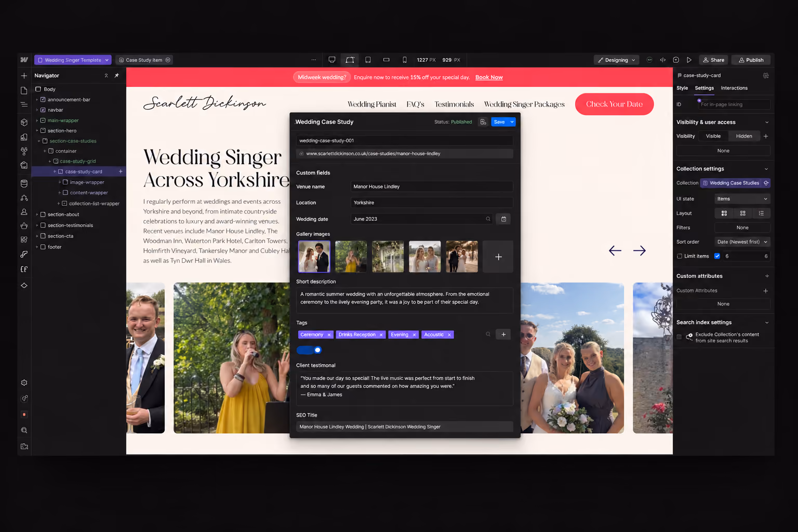Viewport: 798px width, 532px height.
Task: Open the Apps icon in left sidebar
Action: (24, 240)
